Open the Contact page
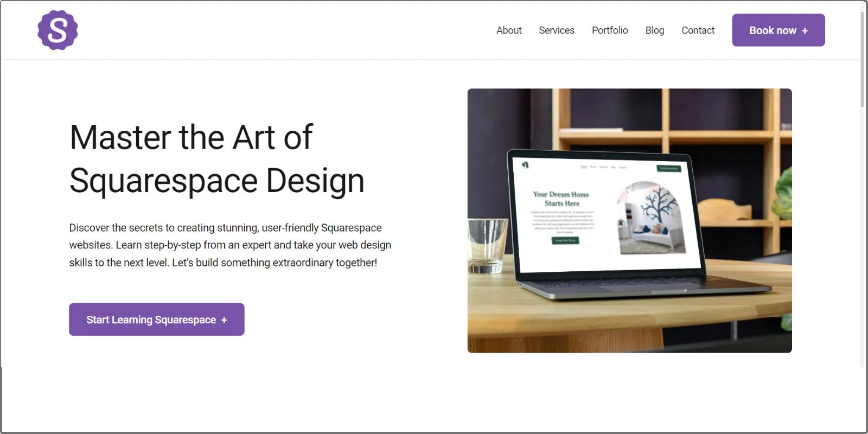 click(698, 30)
